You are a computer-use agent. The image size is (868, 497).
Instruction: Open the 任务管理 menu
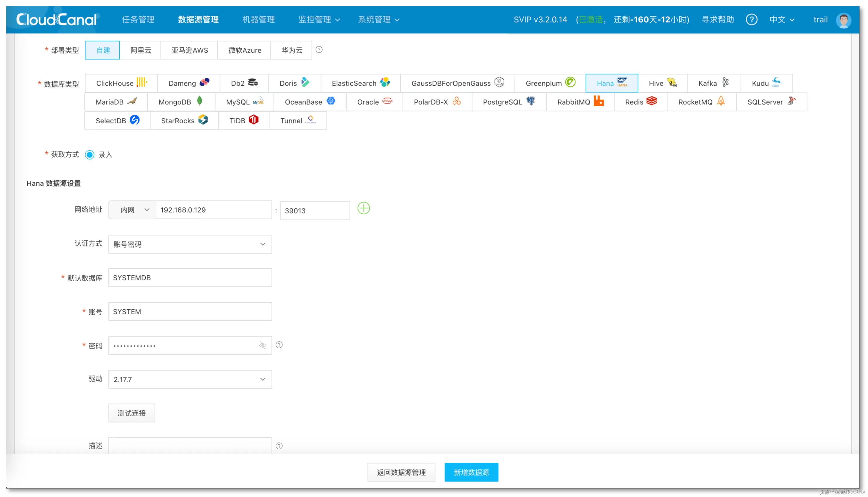pos(138,20)
